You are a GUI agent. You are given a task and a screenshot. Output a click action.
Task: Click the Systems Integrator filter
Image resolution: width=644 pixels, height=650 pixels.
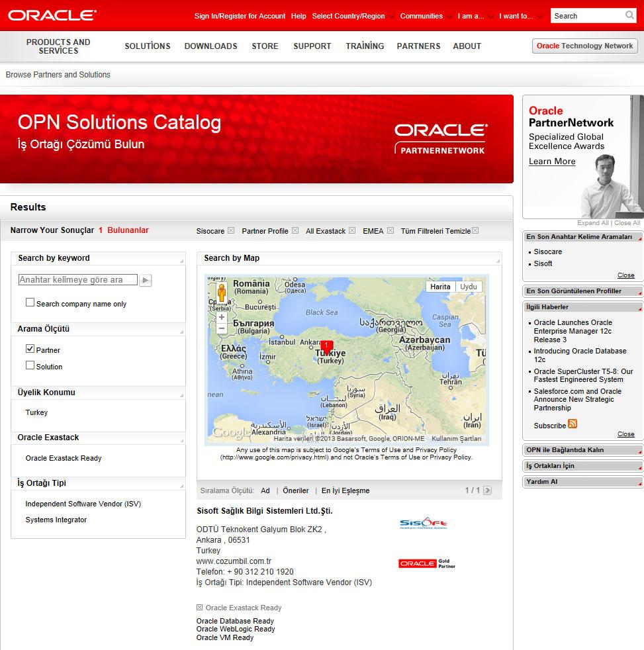coord(56,520)
